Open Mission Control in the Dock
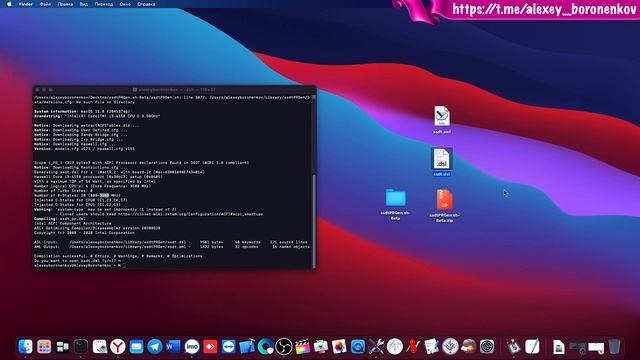The image size is (640, 360). click(x=62, y=347)
